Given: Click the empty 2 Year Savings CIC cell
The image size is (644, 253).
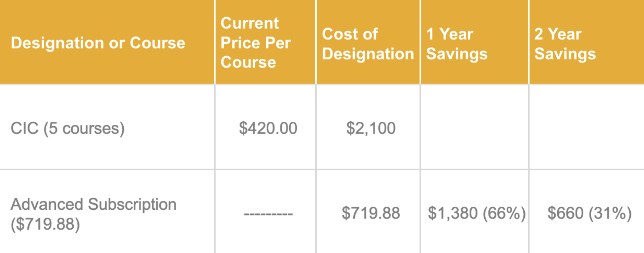Looking at the screenshot, I should tap(587, 127).
